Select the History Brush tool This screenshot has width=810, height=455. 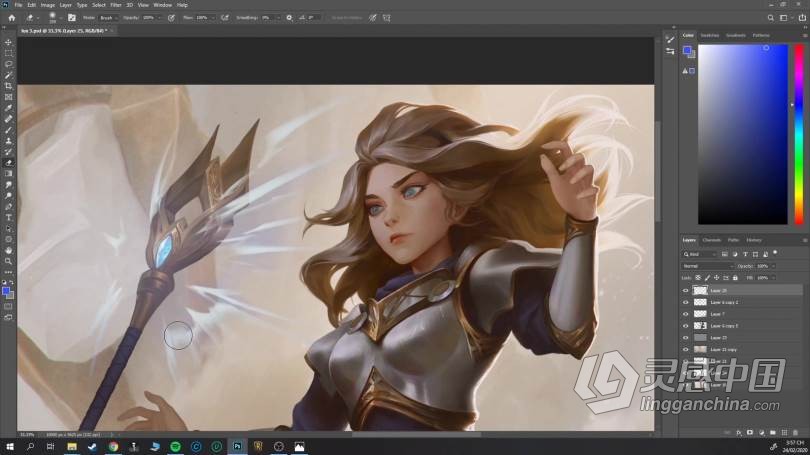click(x=8, y=152)
